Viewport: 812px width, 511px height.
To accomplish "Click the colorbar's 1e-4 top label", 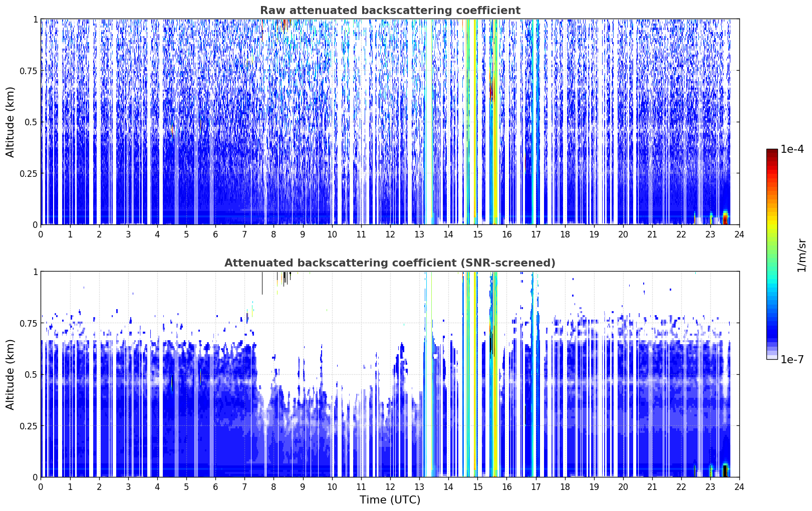I will 792,149.
